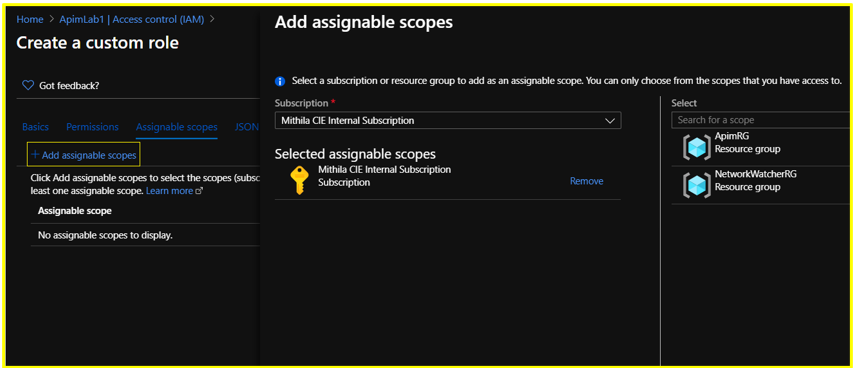Click the yellow subscription key icon

tap(299, 180)
